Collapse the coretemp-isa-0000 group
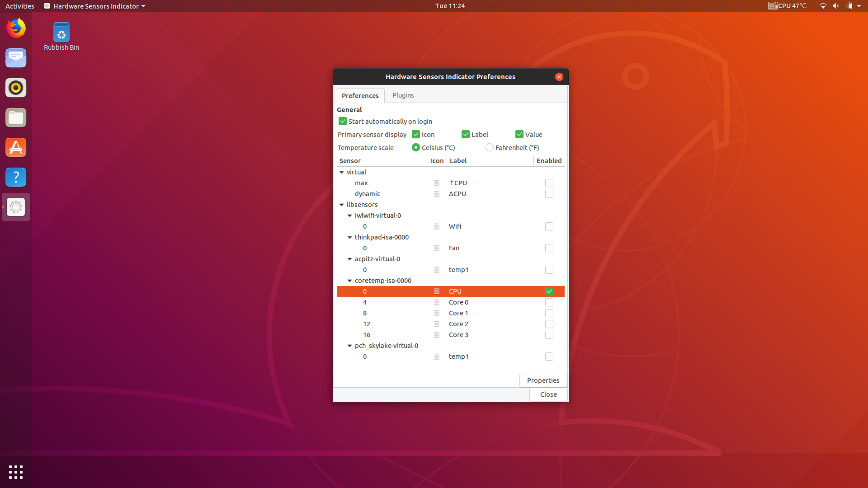 pyautogui.click(x=349, y=281)
